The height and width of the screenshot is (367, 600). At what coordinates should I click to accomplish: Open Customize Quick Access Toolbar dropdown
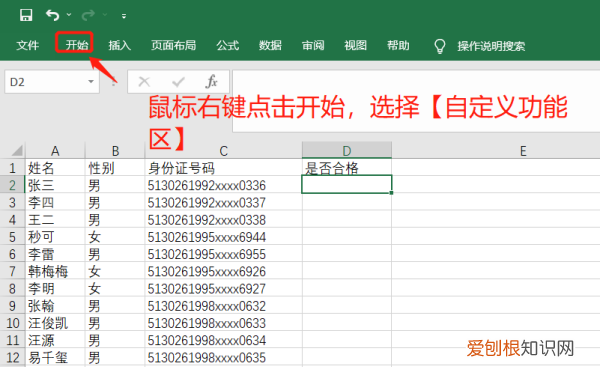(124, 16)
